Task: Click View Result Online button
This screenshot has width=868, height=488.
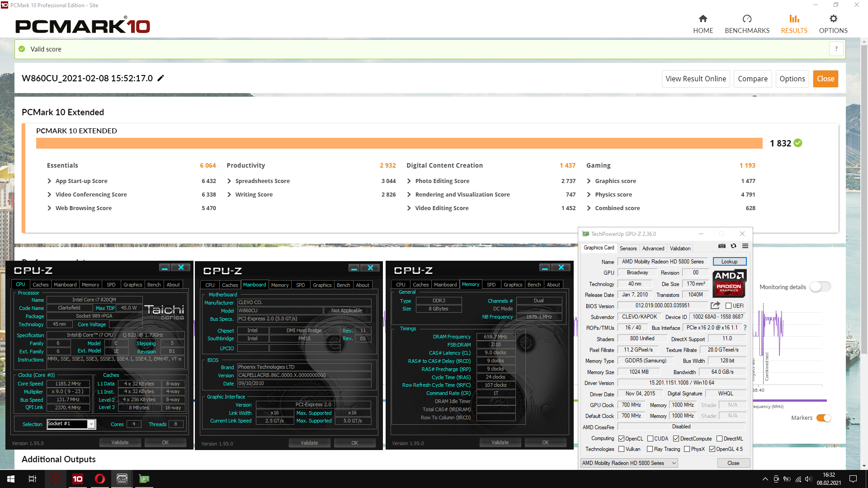Action: (x=696, y=79)
